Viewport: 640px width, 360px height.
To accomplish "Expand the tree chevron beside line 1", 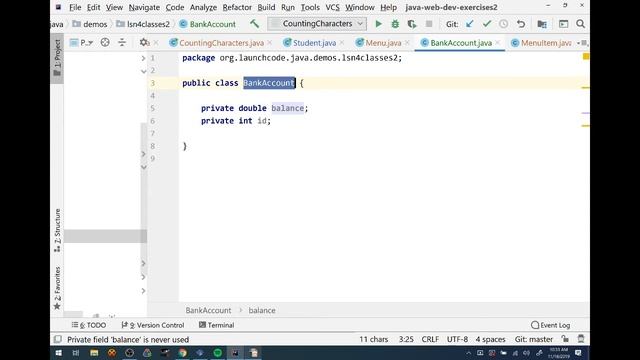I will [143, 58].
